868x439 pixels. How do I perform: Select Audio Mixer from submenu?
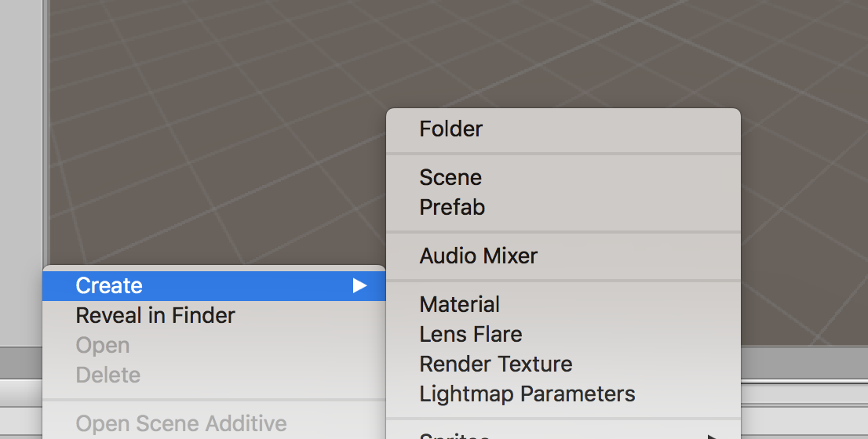pyautogui.click(x=479, y=256)
